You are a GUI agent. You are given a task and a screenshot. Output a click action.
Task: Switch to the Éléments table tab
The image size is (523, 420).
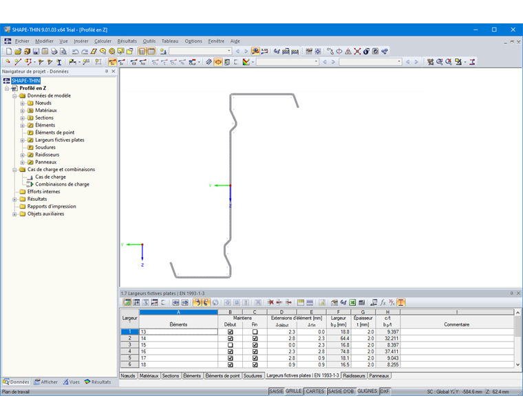192,376
